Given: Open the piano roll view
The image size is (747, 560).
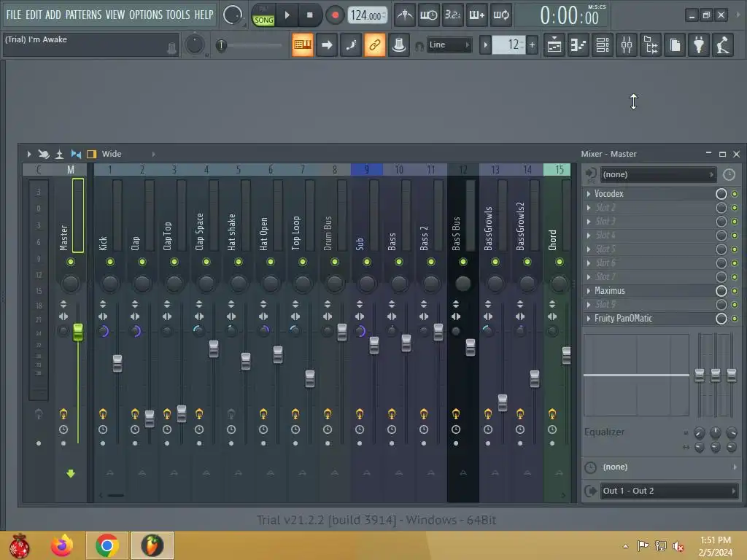Looking at the screenshot, I should point(578,45).
